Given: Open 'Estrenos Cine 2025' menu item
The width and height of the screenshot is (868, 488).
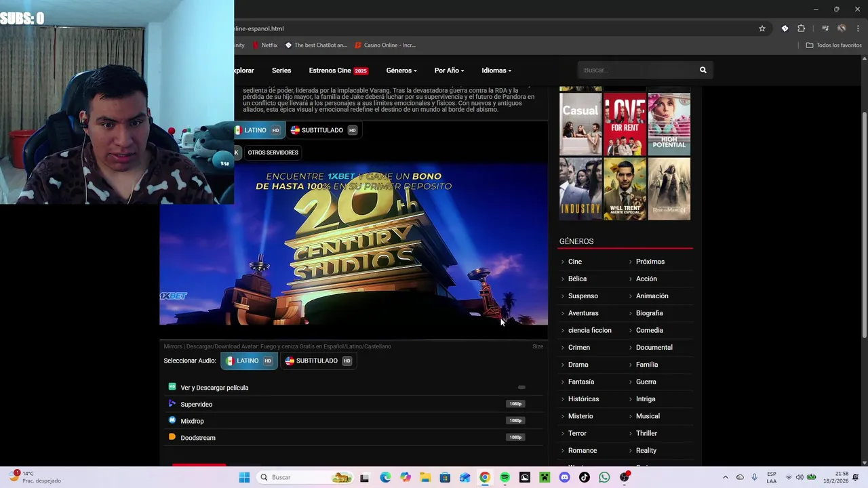Looking at the screenshot, I should [x=338, y=70].
